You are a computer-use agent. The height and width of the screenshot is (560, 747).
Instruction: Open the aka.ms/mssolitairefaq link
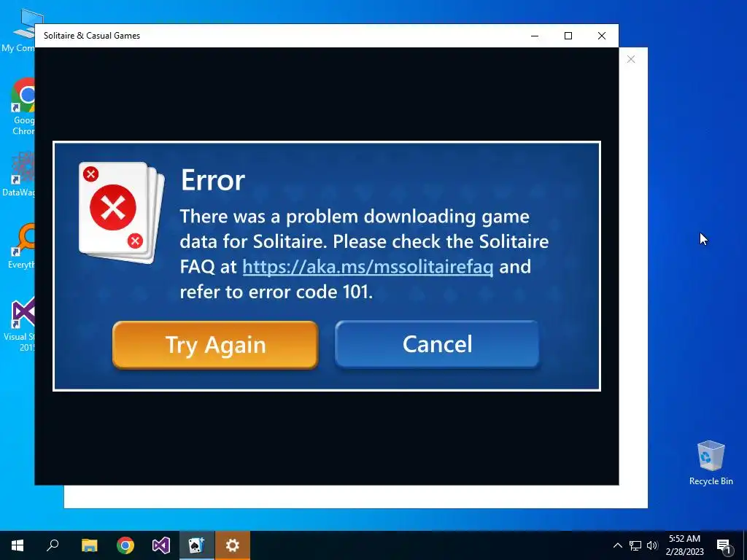[368, 267]
